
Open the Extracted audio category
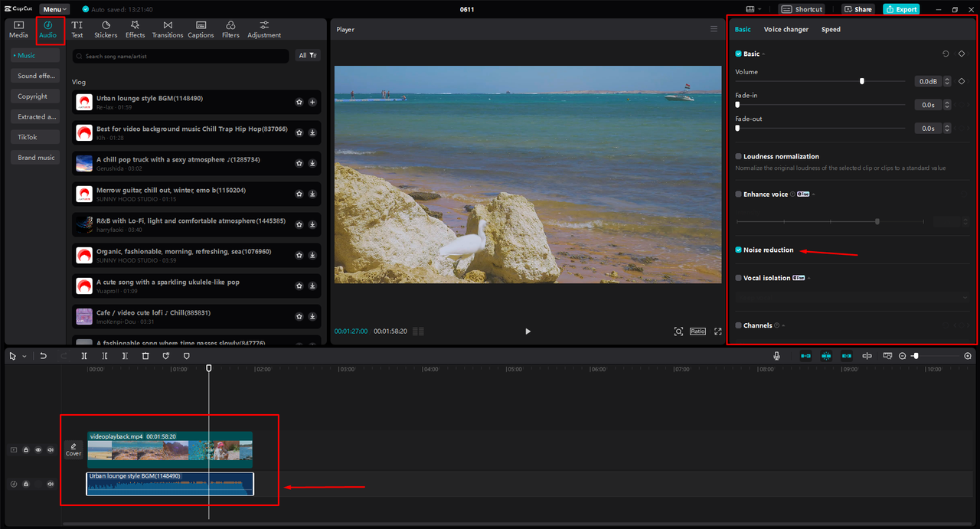[x=35, y=117]
